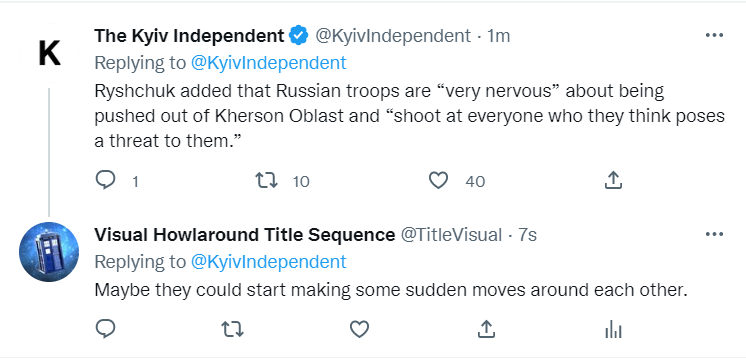Like the Kyiv Independent tweet
The width and height of the screenshot is (746, 362).
(438, 180)
